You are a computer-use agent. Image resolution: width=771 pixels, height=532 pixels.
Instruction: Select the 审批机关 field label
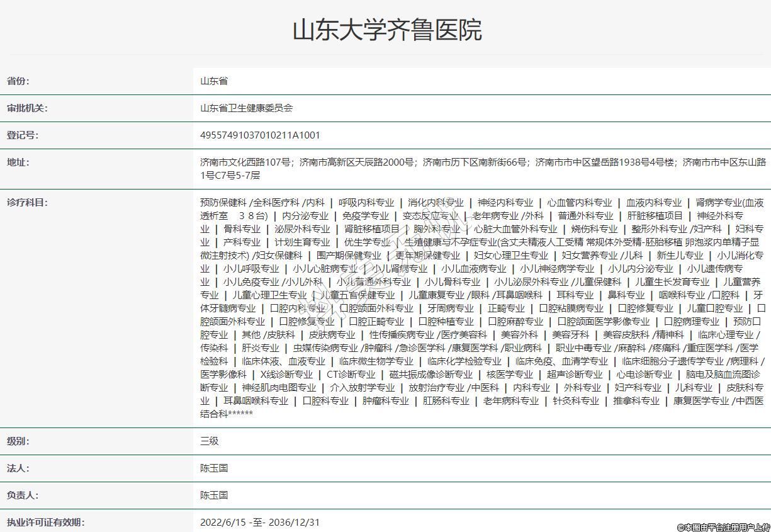click(27, 108)
